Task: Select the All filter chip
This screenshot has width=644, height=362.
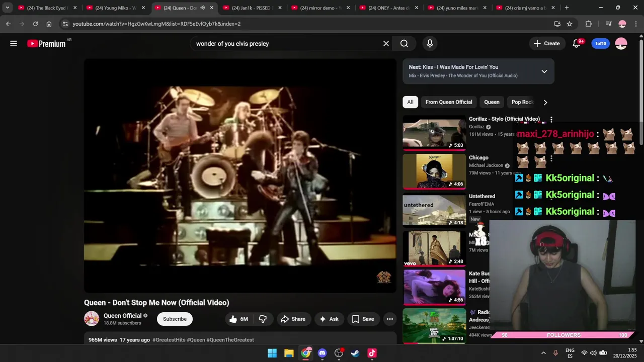Action: [410, 102]
